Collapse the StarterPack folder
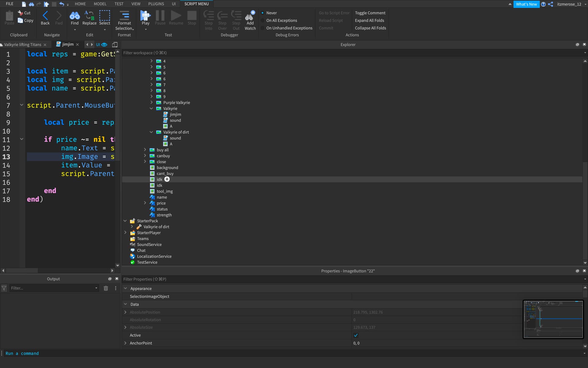Viewport: 588px width, 368px height. pos(125,221)
